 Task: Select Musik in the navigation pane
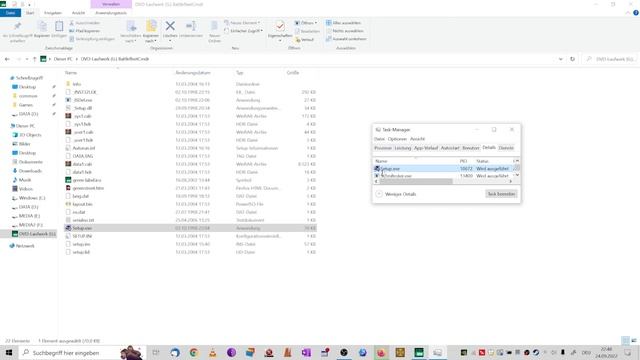(24, 180)
